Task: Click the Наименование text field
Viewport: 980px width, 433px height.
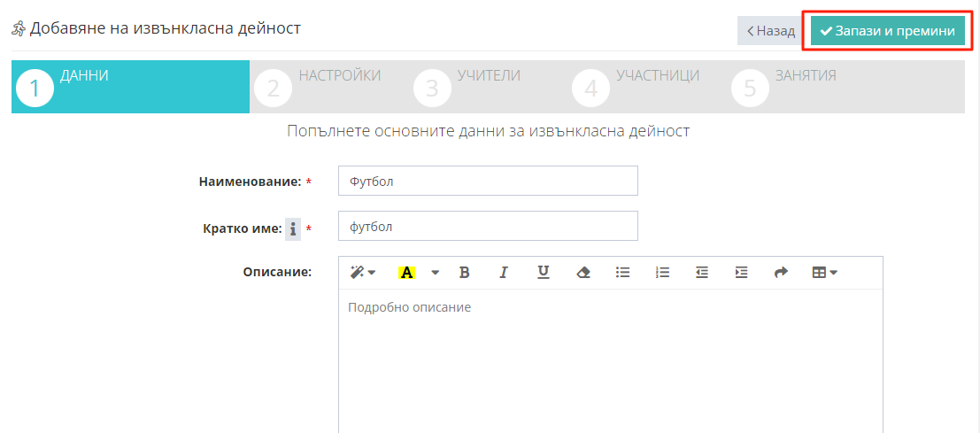Action: pos(488,181)
